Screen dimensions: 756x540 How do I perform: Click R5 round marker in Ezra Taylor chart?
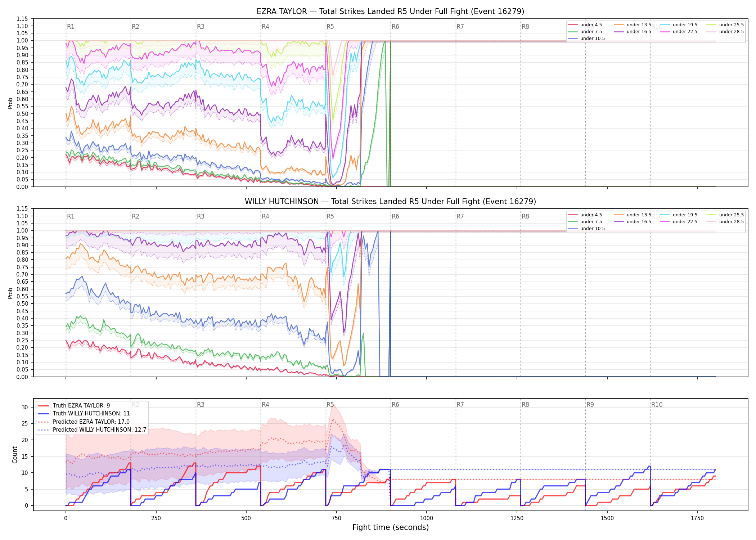[x=330, y=27]
